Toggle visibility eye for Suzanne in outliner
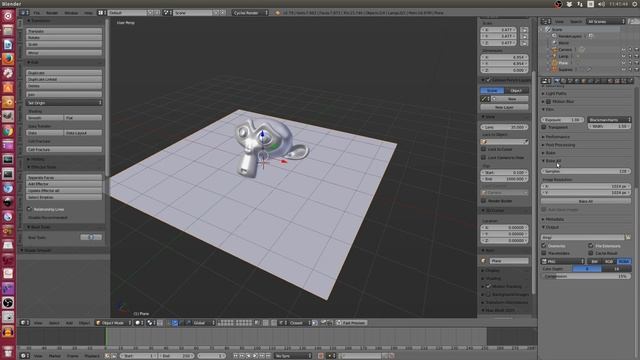640x360 pixels. (x=623, y=70)
